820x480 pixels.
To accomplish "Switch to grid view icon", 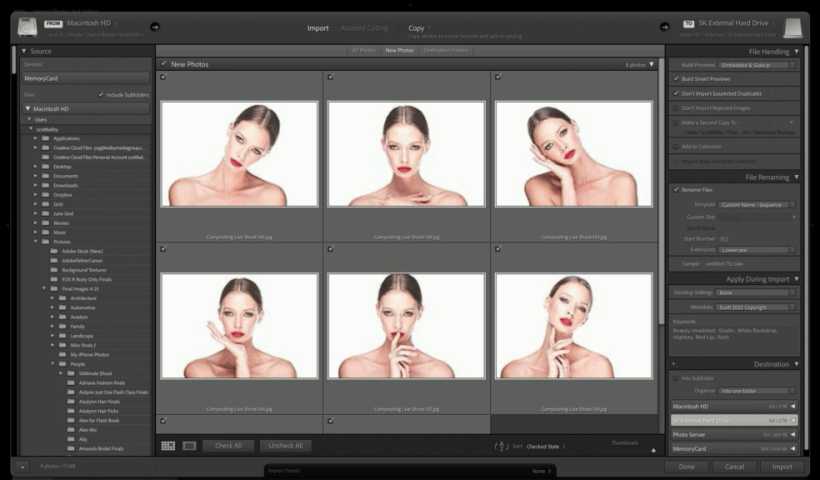I will coord(168,446).
